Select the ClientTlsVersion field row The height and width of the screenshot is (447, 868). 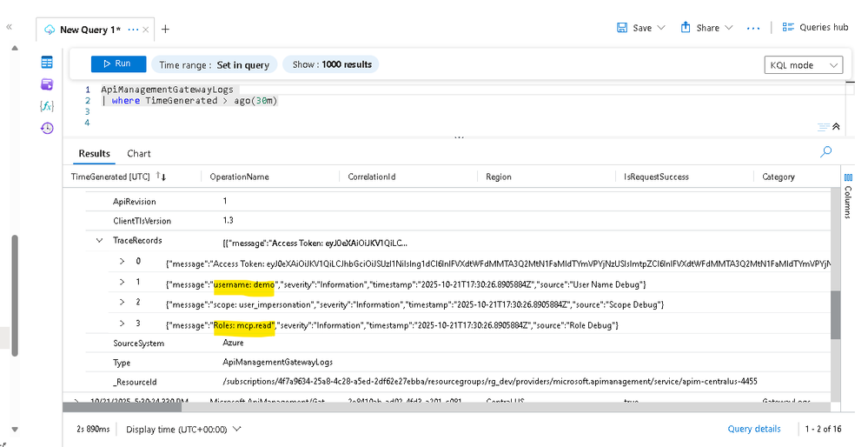(459, 220)
